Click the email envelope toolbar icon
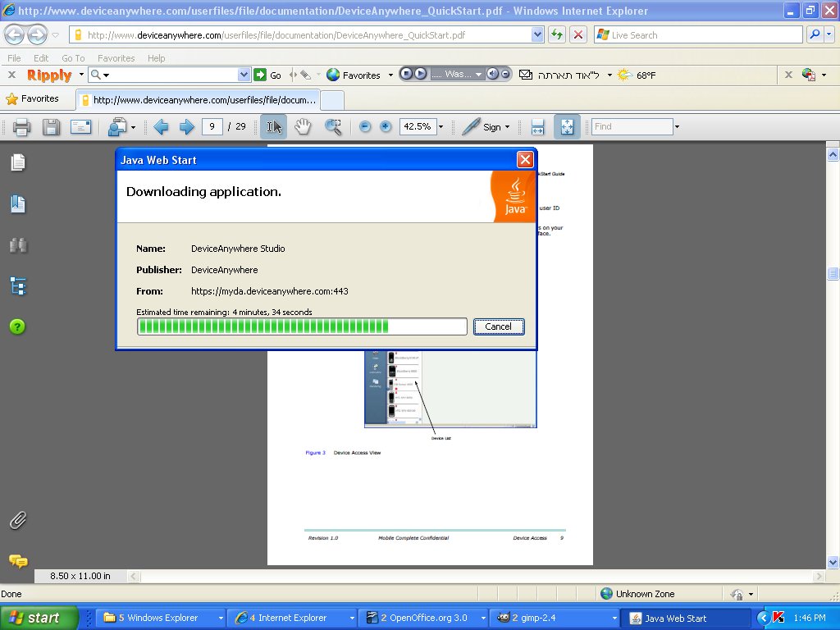 [81, 127]
